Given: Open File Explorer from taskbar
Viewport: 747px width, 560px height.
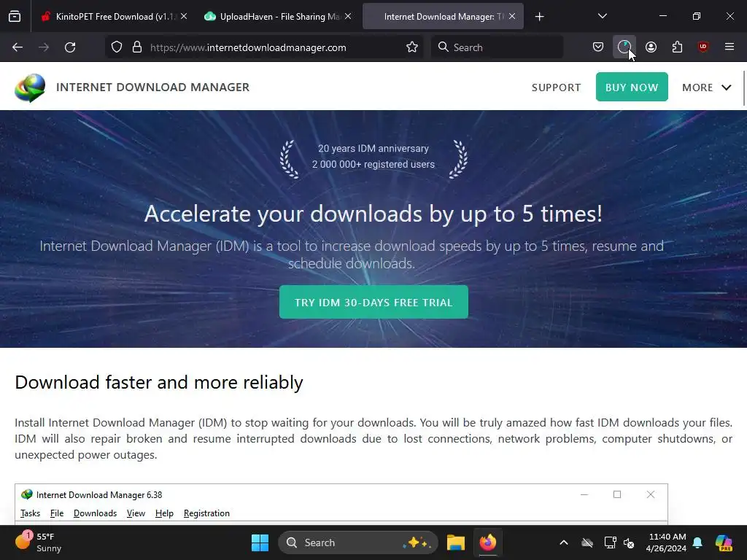Looking at the screenshot, I should (x=456, y=542).
